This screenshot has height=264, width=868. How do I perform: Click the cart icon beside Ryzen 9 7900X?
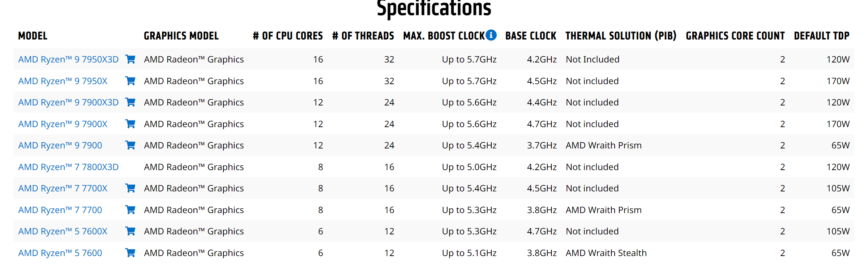(x=130, y=124)
